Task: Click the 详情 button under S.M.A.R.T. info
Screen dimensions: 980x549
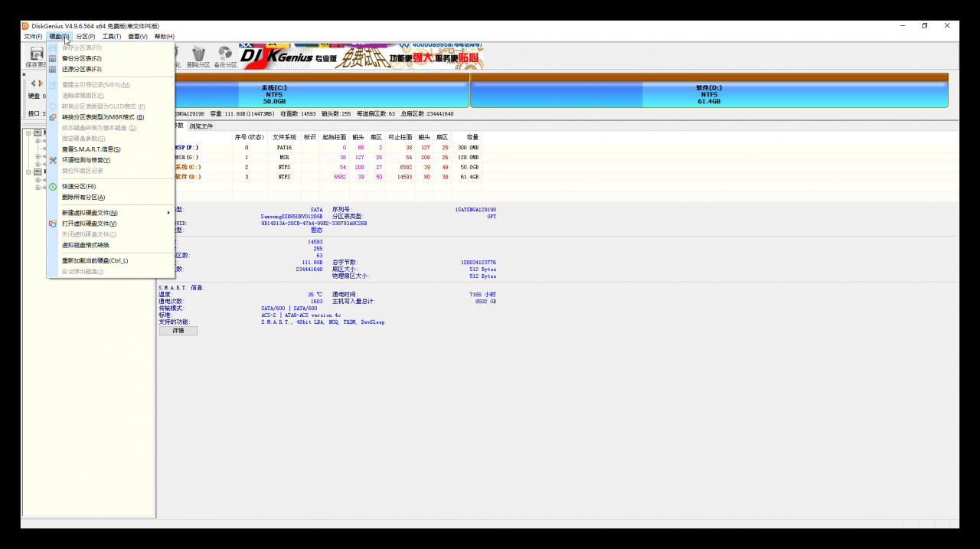Action: click(x=178, y=331)
